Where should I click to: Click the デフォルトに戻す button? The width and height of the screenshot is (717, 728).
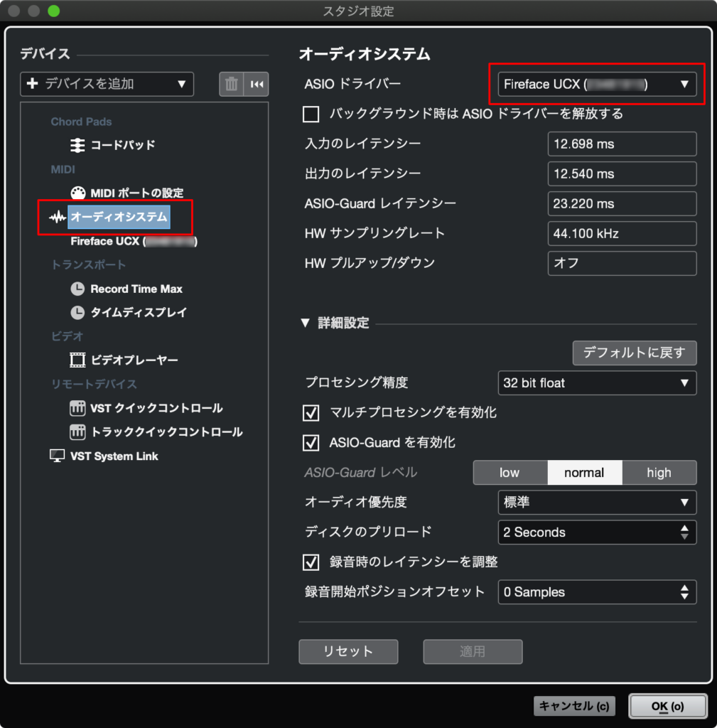point(634,353)
